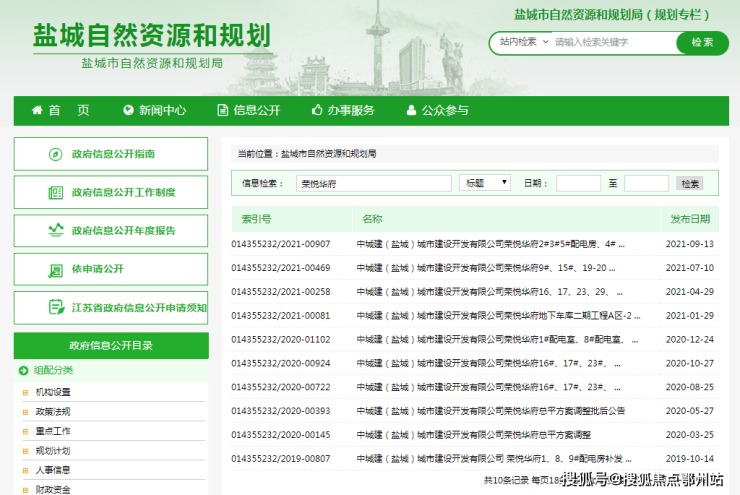Open the 标题 search field dropdown
This screenshot has height=495, width=740.
(485, 183)
